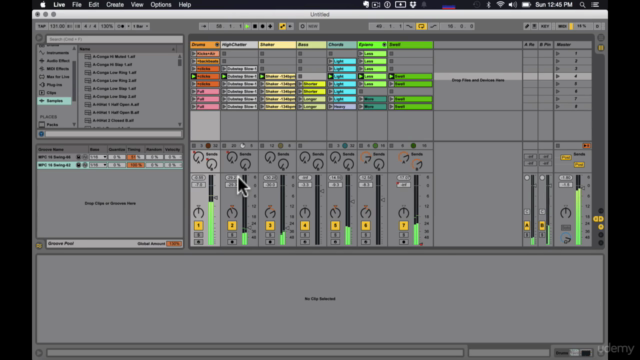Toggle the browser show/hide round button

point(39,38)
